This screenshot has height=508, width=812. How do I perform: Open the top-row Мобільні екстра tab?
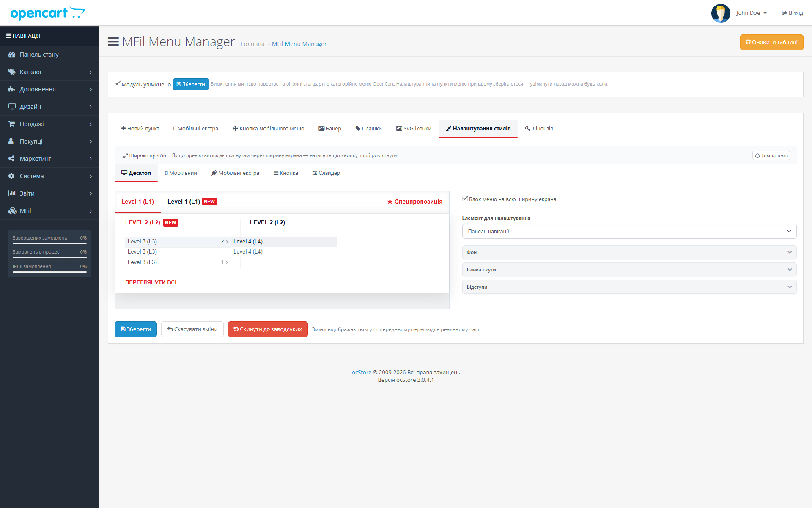click(195, 129)
